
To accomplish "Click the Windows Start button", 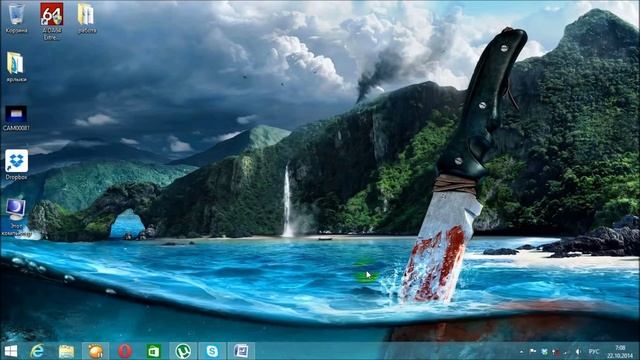I will click(x=11, y=351).
